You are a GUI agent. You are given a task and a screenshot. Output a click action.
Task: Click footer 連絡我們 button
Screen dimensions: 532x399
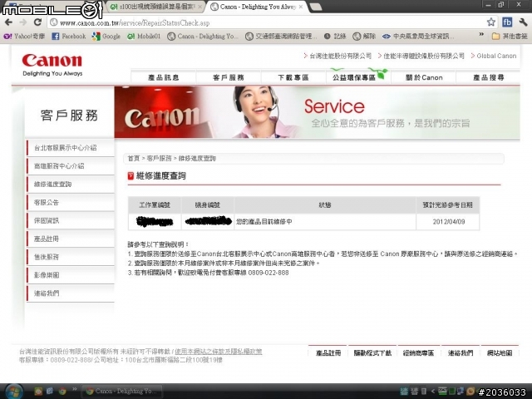coord(460,352)
